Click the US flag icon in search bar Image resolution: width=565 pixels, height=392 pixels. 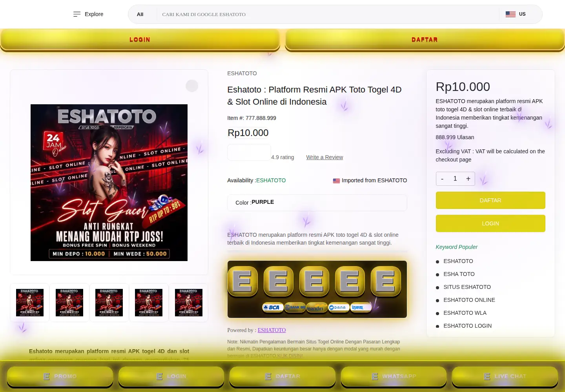click(x=510, y=14)
